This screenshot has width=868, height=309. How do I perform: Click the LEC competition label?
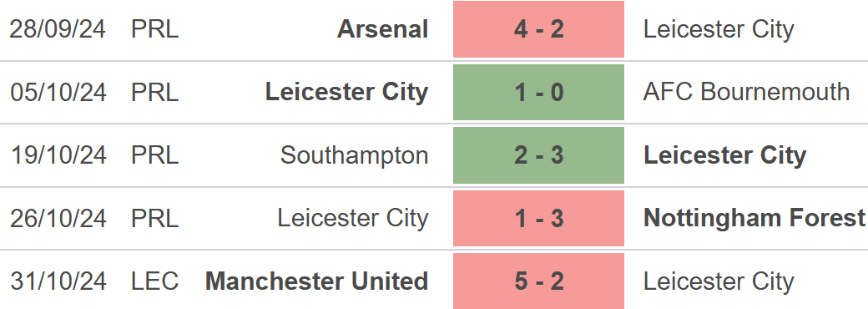(x=155, y=281)
